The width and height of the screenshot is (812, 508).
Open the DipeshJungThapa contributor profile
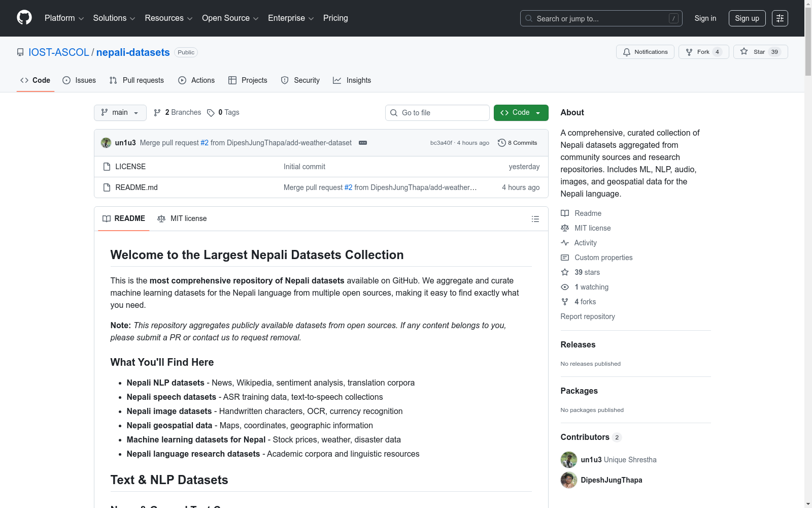[612, 480]
